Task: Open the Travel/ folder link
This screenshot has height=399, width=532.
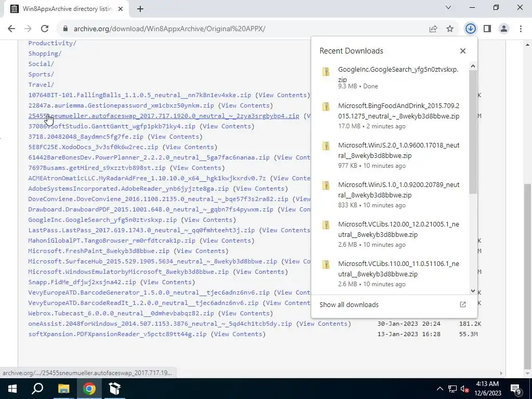Action: [41, 85]
